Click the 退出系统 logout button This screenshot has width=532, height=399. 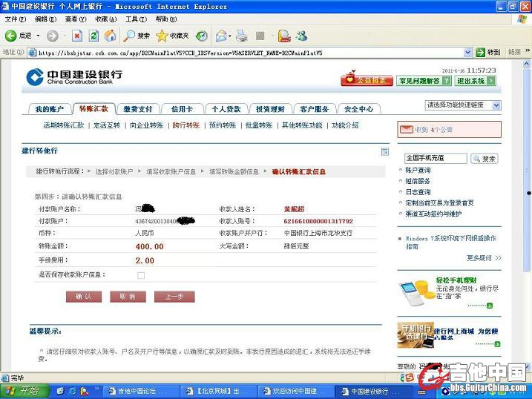click(x=475, y=81)
